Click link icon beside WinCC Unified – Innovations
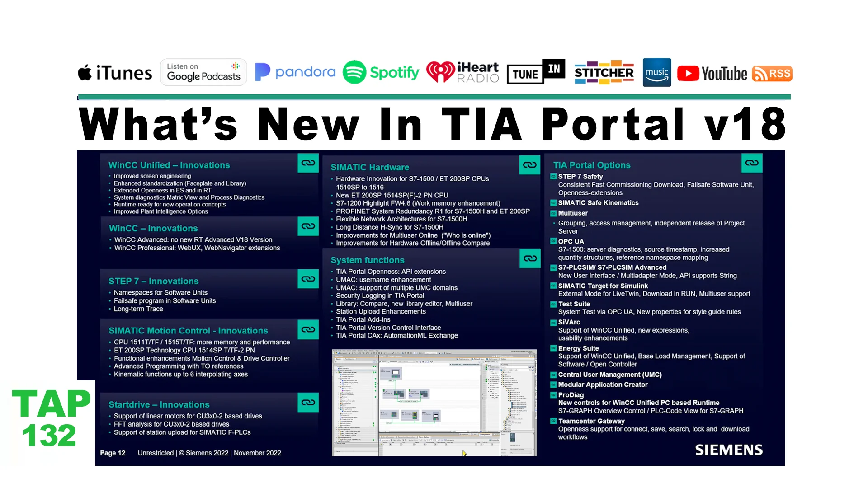 [308, 163]
